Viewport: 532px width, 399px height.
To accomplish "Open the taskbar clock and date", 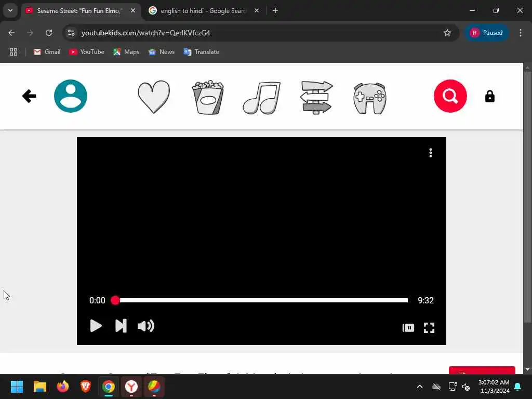I will coord(494,387).
